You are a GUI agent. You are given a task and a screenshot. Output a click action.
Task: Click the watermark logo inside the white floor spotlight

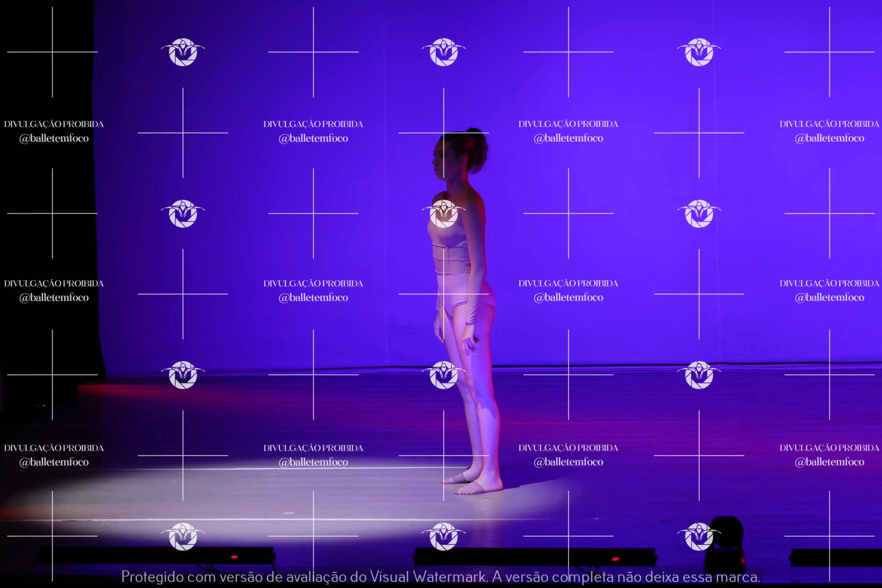(183, 536)
